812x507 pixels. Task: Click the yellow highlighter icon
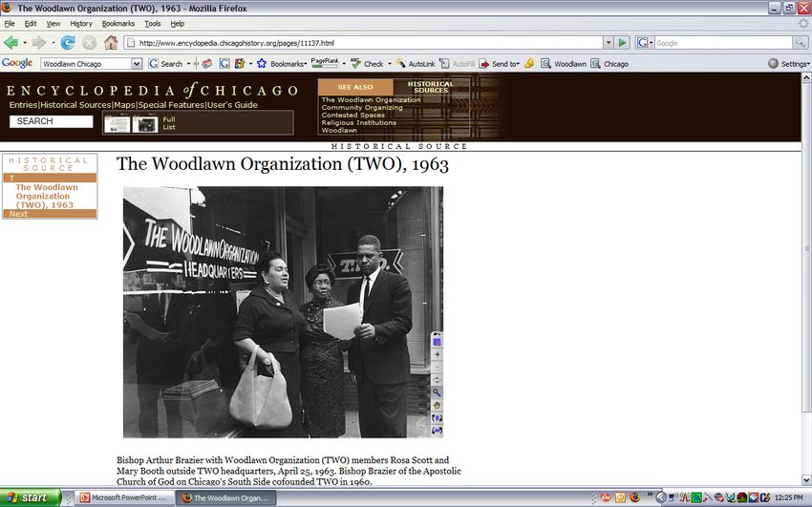(529, 64)
